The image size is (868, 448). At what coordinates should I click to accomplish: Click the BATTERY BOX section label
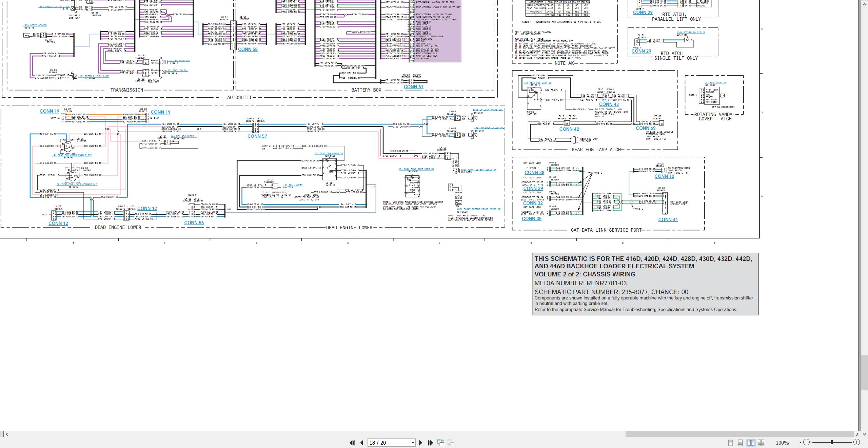(x=366, y=90)
